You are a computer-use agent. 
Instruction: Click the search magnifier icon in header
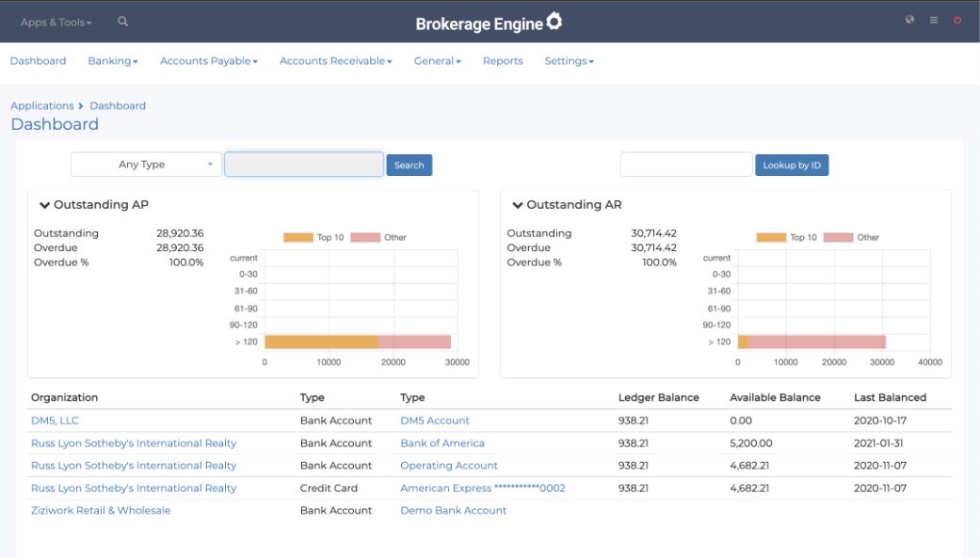(x=122, y=22)
